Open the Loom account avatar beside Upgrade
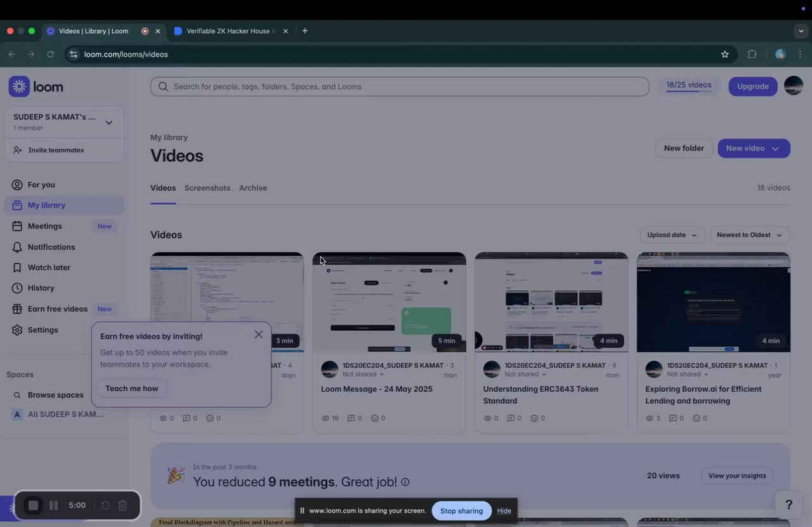Viewport: 812px width, 527px height. [794, 86]
